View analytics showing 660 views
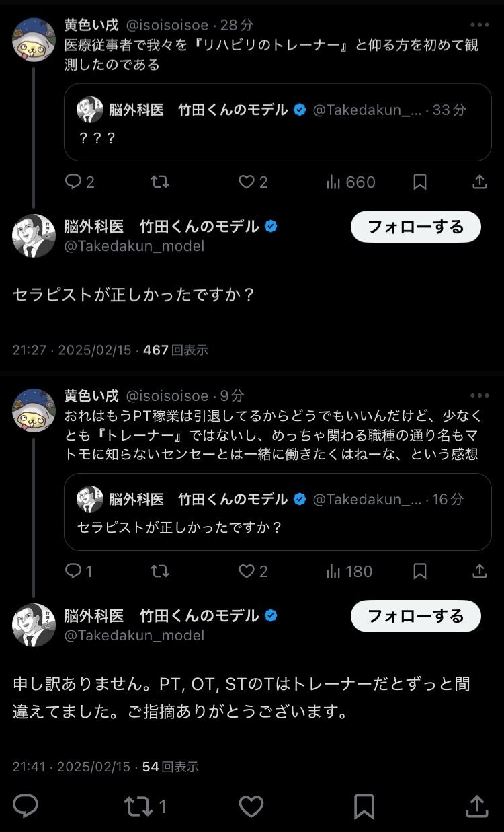The height and width of the screenshot is (832, 504). (350, 182)
